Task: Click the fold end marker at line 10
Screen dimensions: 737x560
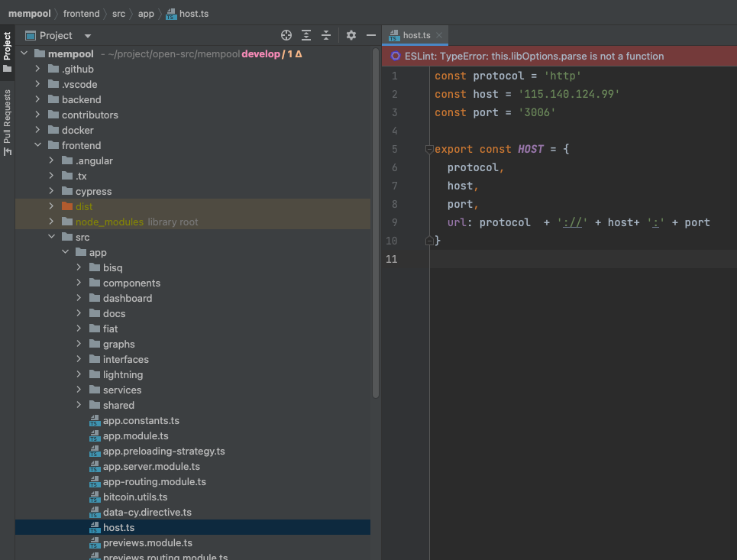Action: point(429,241)
